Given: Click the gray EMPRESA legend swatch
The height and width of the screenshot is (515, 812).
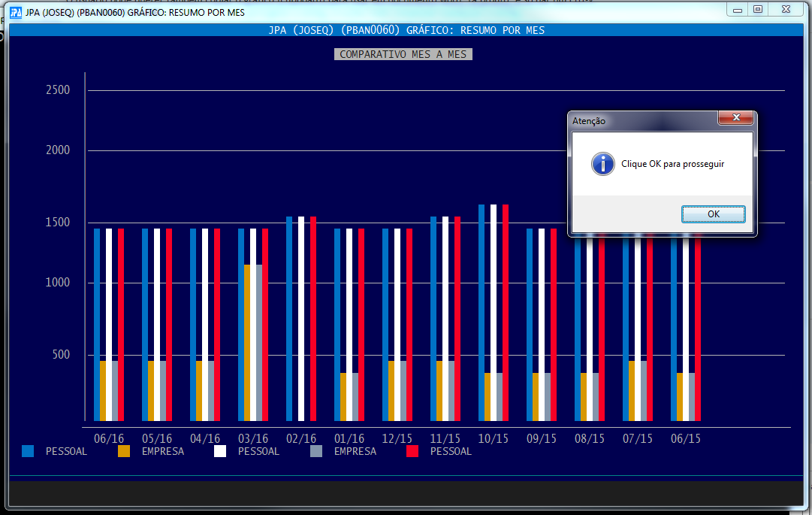Looking at the screenshot, I should coord(316,451).
